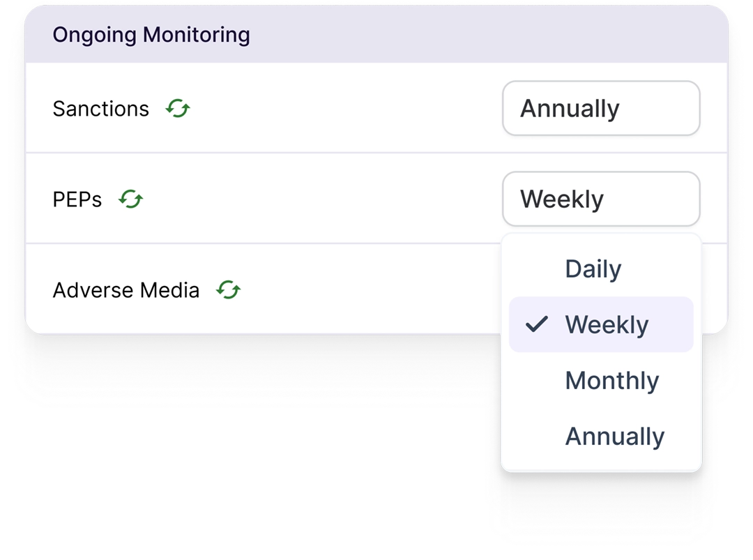This screenshot has height=560, width=753.
Task: Pick Annually from the open options list
Action: tap(614, 437)
